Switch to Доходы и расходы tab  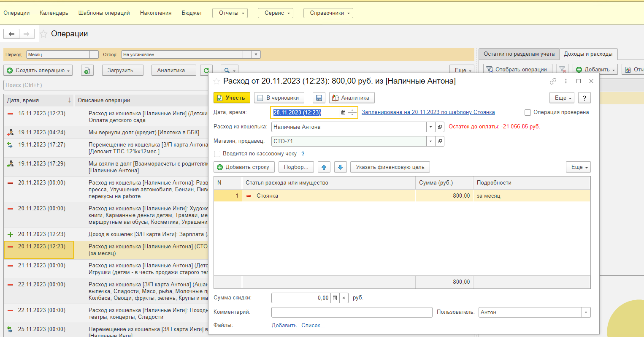click(588, 54)
